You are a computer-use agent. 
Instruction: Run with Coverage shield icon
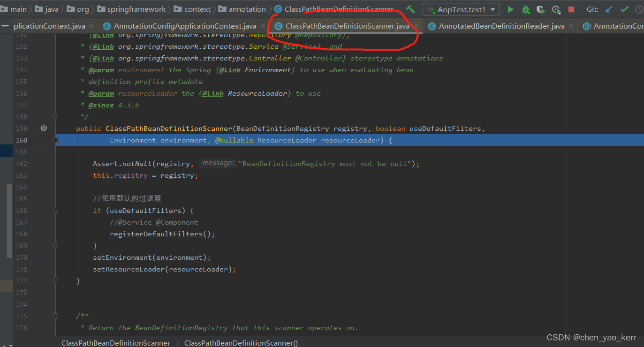pyautogui.click(x=541, y=9)
